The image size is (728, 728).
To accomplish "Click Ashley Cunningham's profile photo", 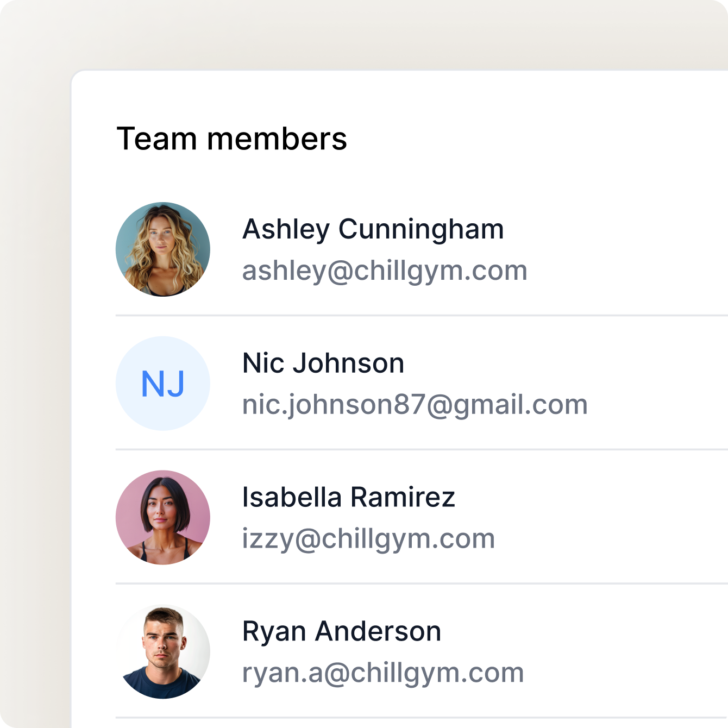I will (x=163, y=249).
